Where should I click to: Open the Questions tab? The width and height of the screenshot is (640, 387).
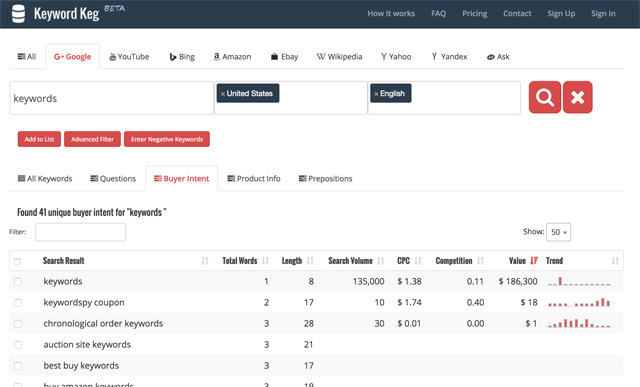pos(113,179)
